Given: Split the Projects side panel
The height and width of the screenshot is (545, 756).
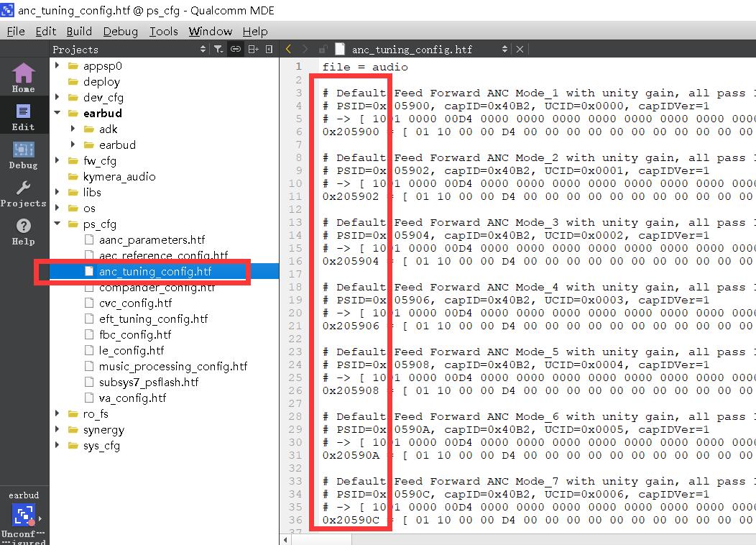Looking at the screenshot, I should click(x=253, y=49).
